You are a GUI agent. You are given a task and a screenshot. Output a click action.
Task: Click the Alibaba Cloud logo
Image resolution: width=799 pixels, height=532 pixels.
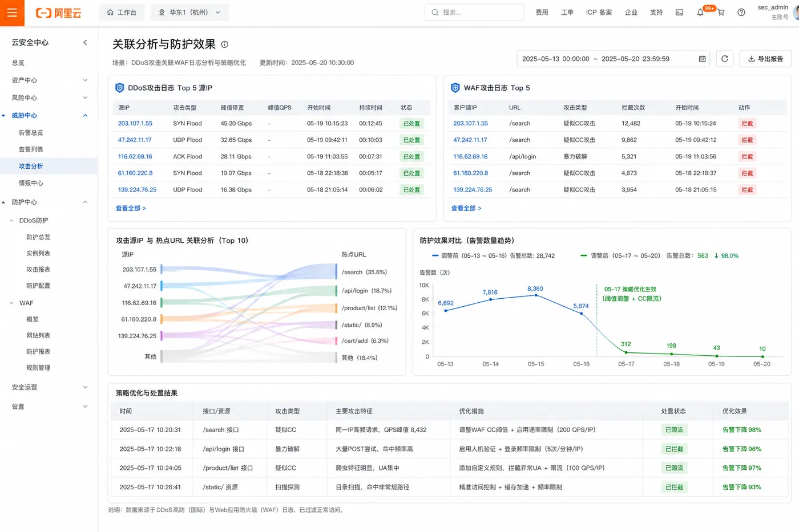pyautogui.click(x=58, y=13)
